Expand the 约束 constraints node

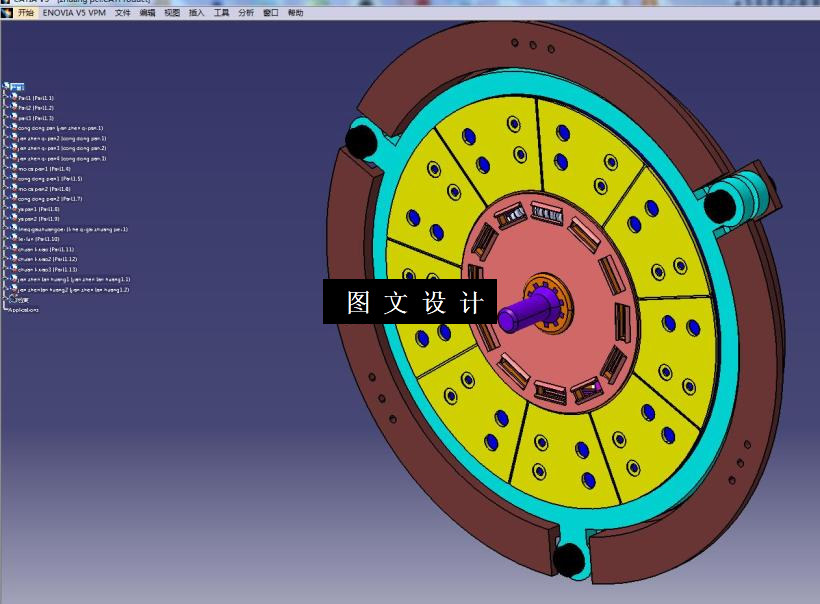tap(6, 300)
